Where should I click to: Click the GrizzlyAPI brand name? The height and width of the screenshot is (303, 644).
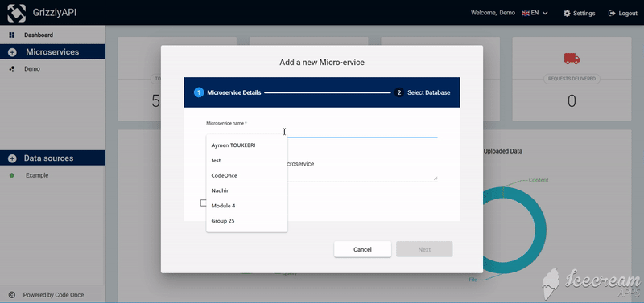55,13
